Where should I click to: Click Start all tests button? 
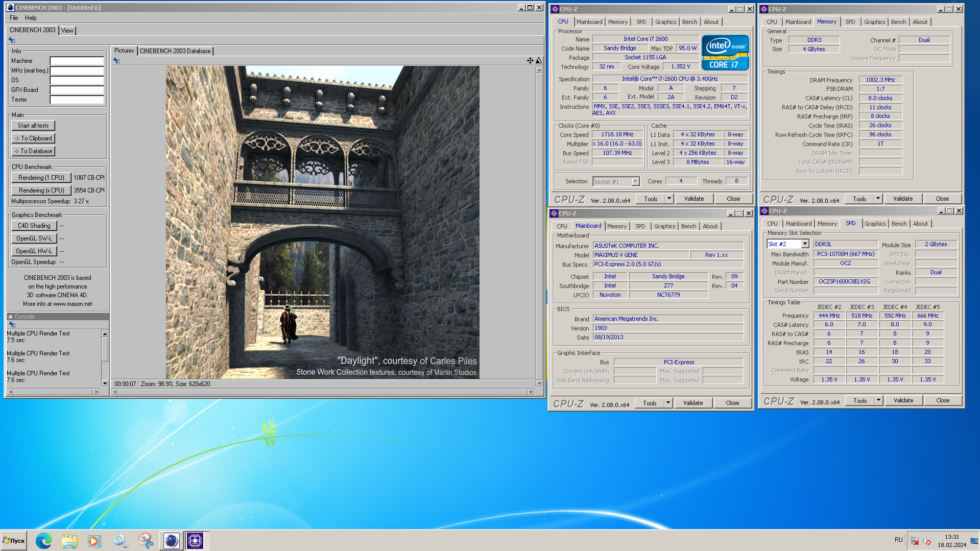tap(33, 126)
